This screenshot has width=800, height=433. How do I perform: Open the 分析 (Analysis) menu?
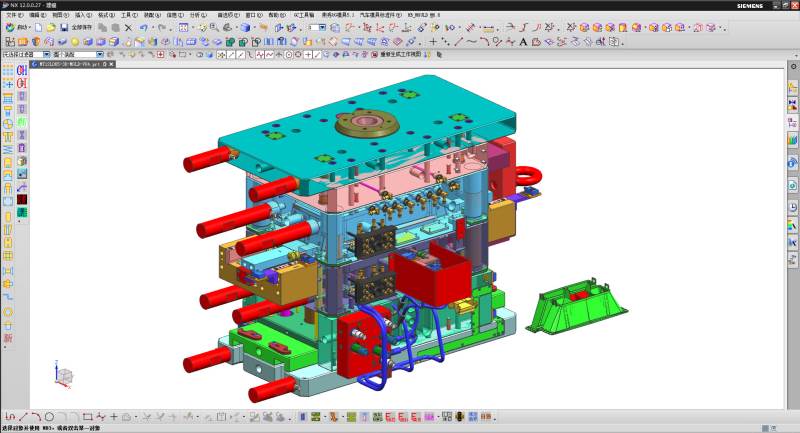tap(195, 16)
